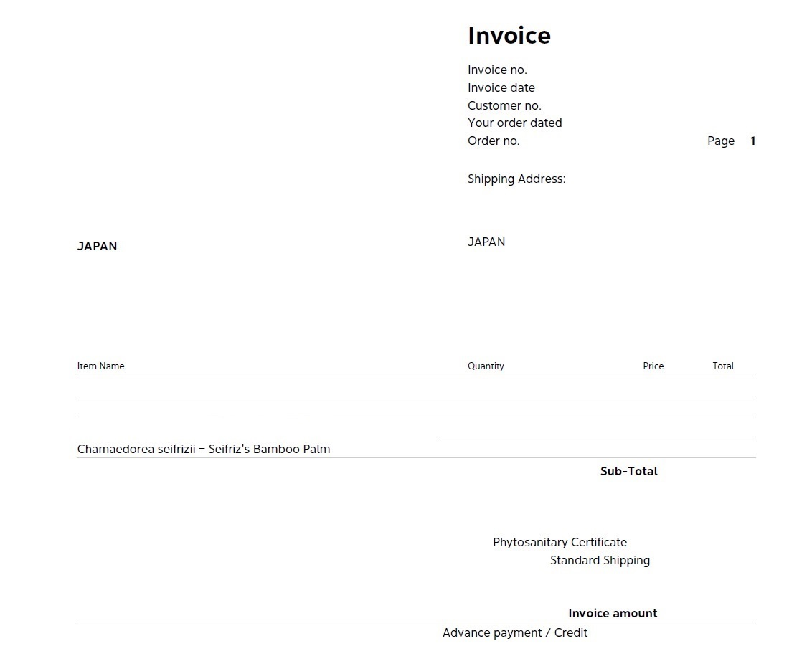
Task: Click the 'Total' column header
Action: (723, 366)
